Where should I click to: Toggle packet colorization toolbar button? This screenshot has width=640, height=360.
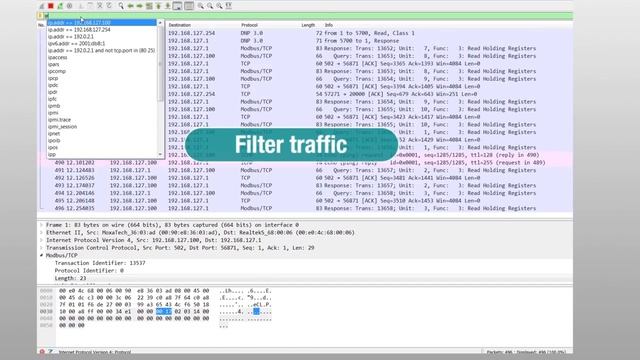coord(189,6)
